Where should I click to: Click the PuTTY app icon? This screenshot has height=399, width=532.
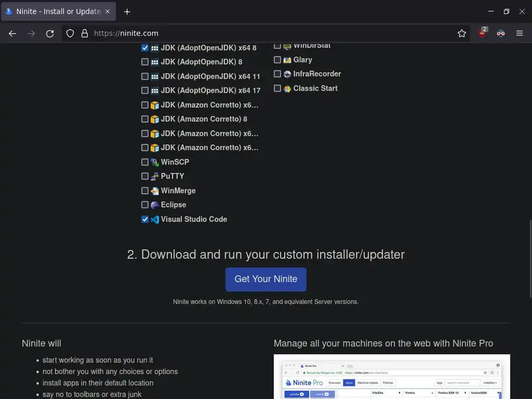coord(155,177)
